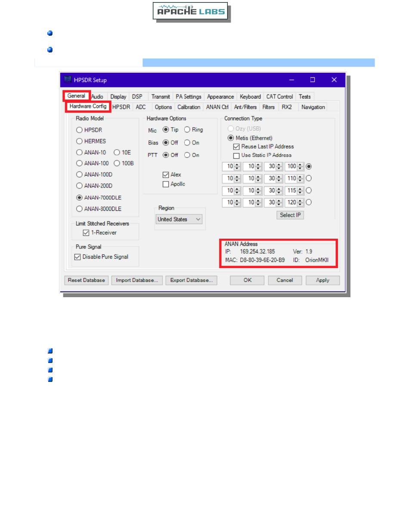Open the Keyboard tab

[x=250, y=97]
